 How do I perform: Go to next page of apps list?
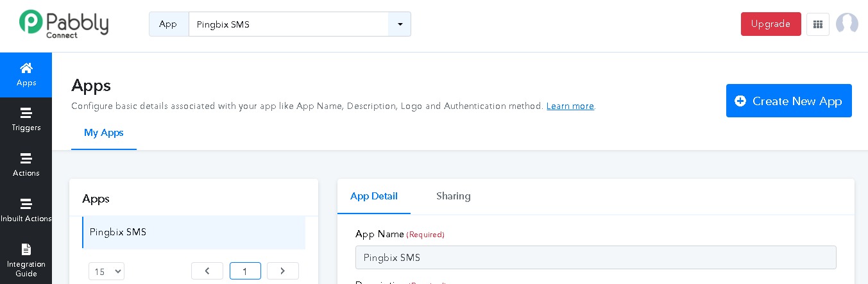(283, 271)
